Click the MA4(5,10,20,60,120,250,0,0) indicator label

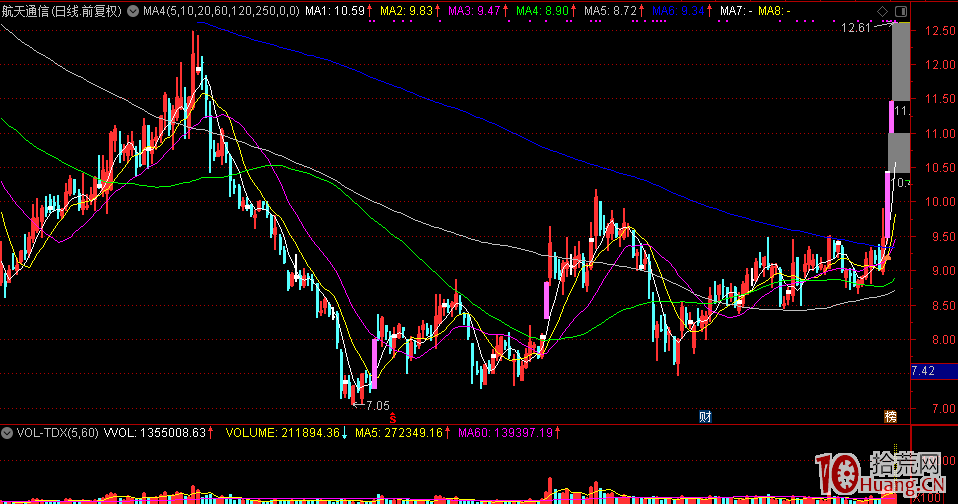click(221, 11)
